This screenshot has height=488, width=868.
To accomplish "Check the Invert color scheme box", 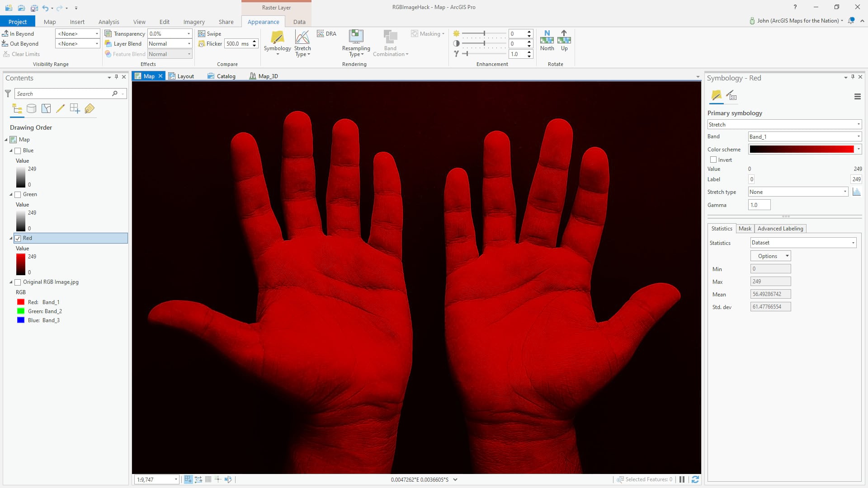I will tap(713, 160).
